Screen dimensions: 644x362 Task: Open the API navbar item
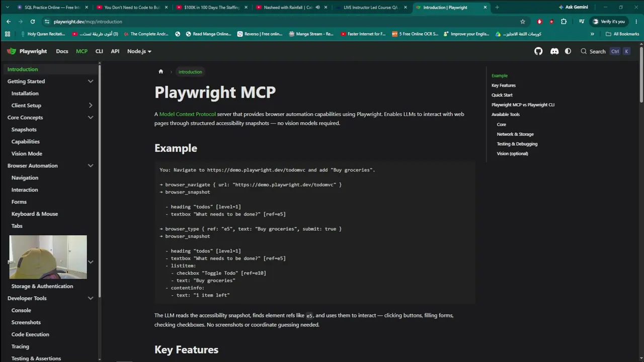coord(115,51)
